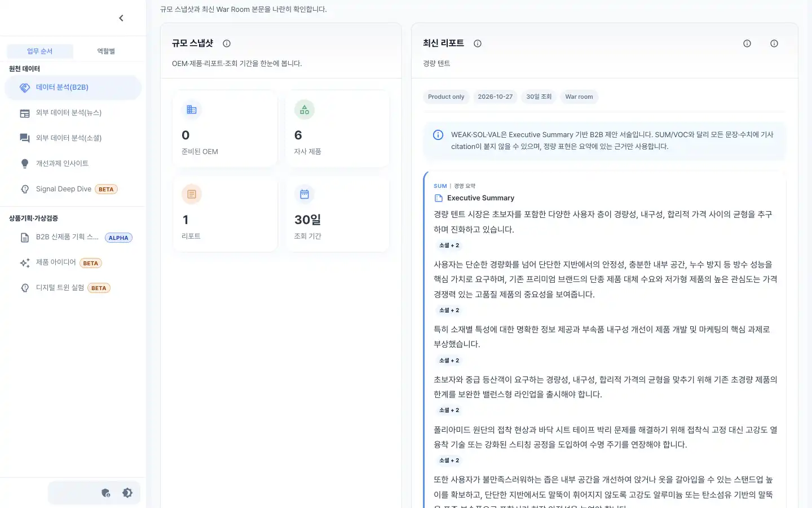Viewport: 812px width, 508px height.
Task: Open B2B 신제품 기획 alpha item
Action: 73,238
